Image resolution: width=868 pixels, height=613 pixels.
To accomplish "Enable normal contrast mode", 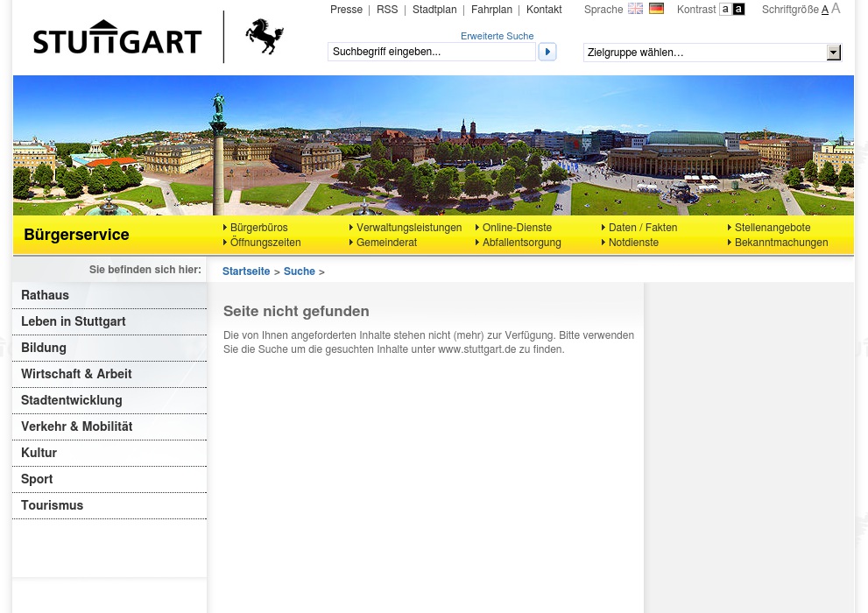I will pyautogui.click(x=725, y=9).
